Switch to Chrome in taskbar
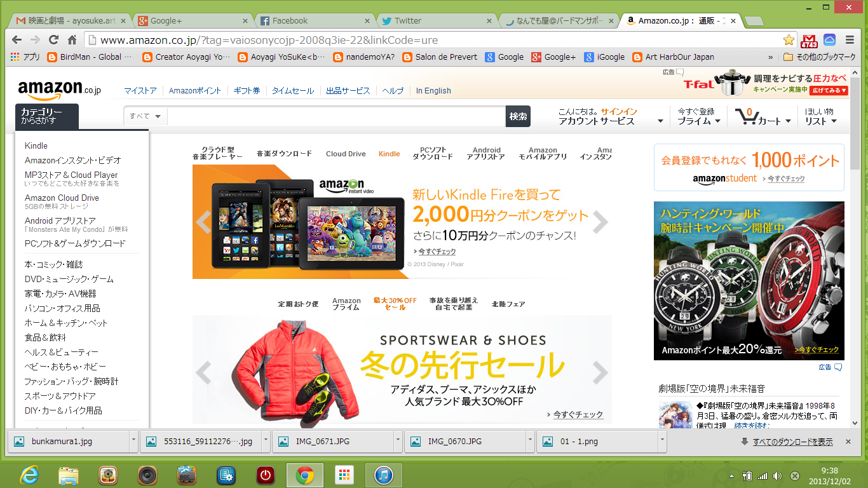The image size is (868, 488). 305,475
